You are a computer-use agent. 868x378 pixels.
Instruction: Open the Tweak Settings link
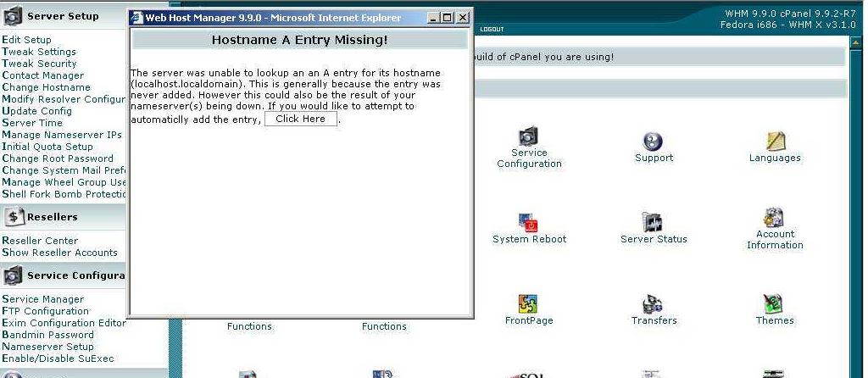point(39,52)
